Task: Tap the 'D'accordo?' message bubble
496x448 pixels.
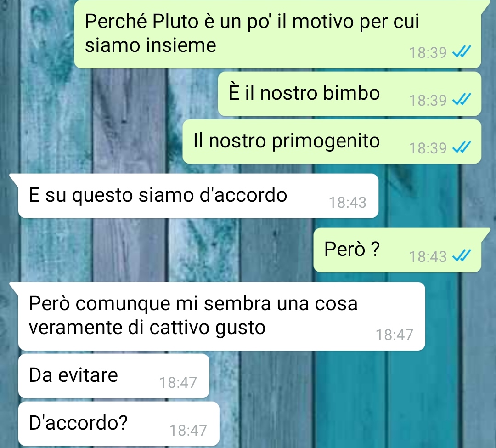Action: point(119,424)
